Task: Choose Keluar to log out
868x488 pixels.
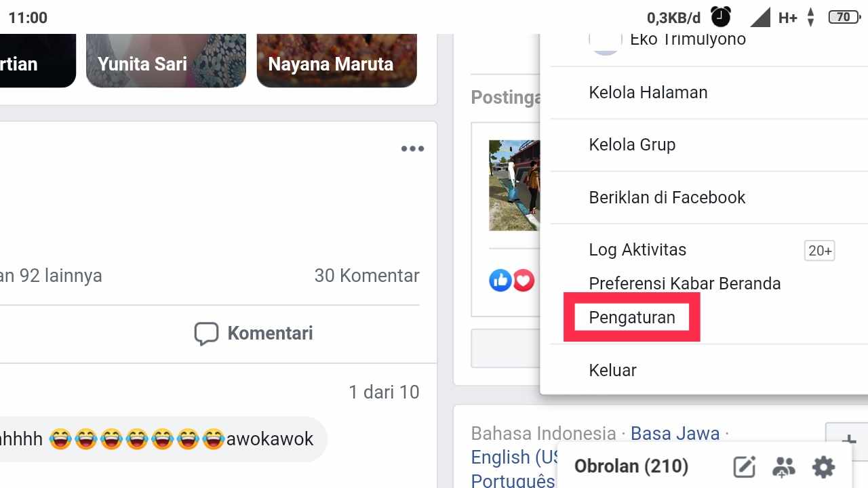Action: click(x=613, y=370)
